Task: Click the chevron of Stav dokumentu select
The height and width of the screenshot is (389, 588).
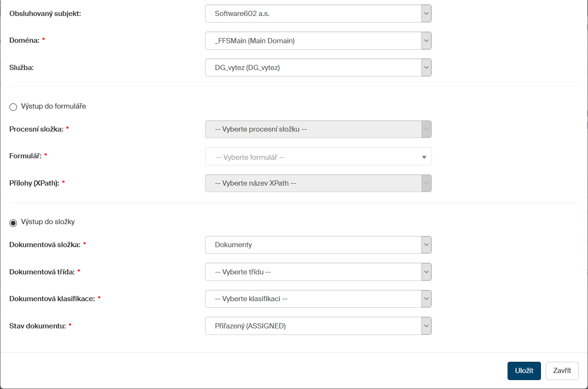Action: 426,326
